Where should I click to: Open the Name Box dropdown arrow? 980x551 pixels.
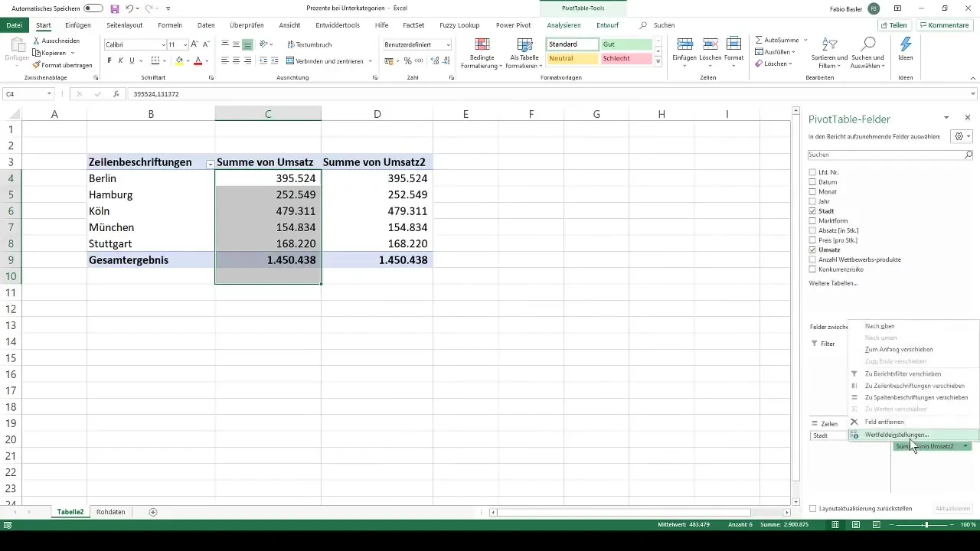[49, 94]
